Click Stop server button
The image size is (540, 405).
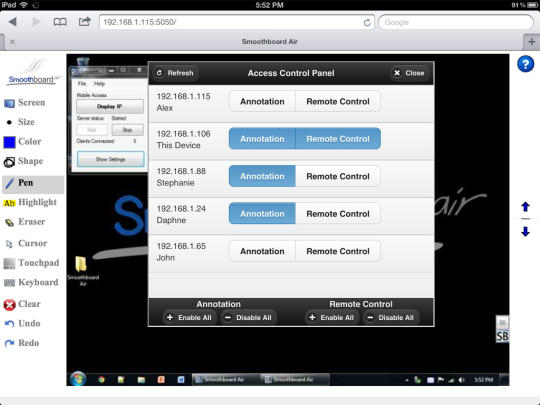pyautogui.click(x=127, y=130)
